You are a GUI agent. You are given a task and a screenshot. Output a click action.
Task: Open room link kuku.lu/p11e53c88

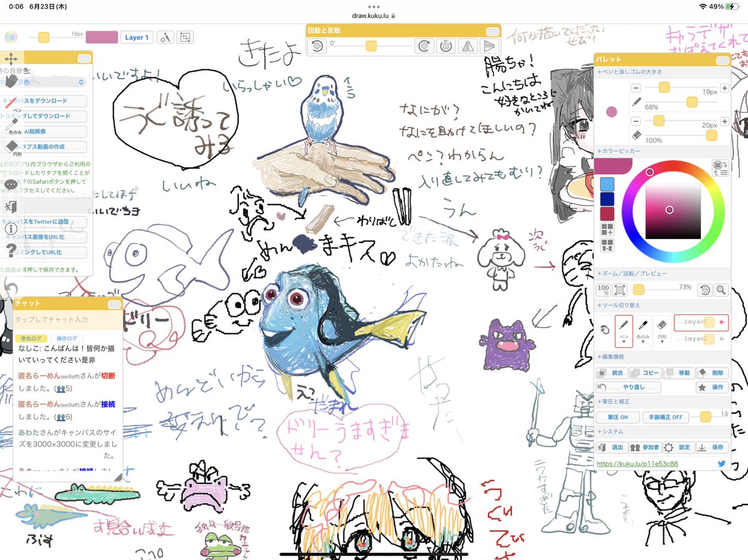click(x=637, y=463)
